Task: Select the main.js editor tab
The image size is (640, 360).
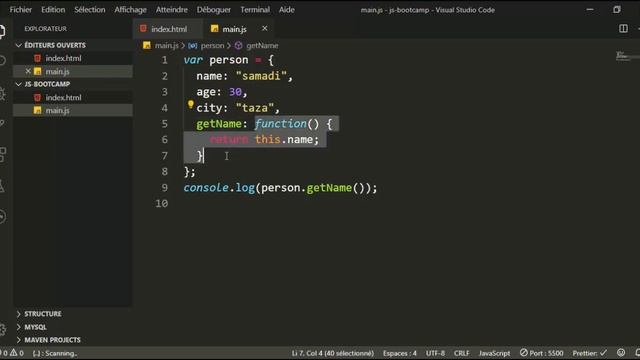Action: pos(234,29)
